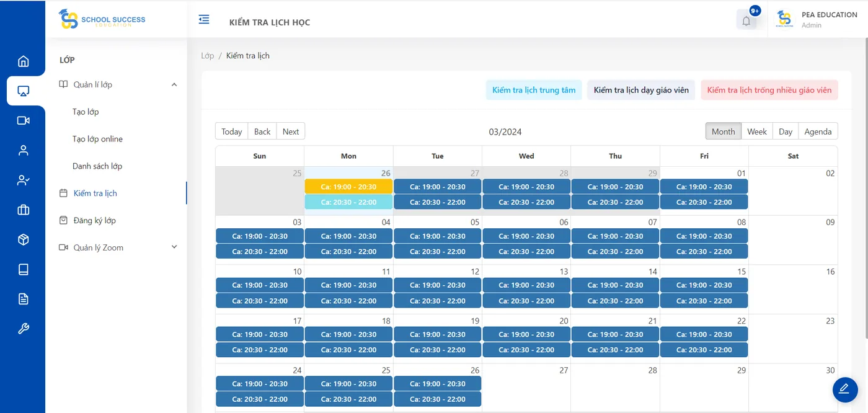The image size is (868, 413).
Task: Open the Tạo lớp online menu item
Action: [97, 139]
